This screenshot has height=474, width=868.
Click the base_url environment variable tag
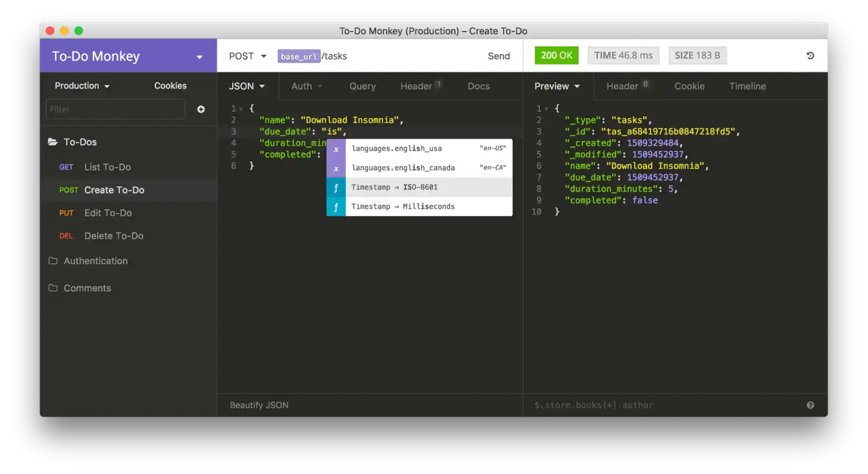pos(299,56)
